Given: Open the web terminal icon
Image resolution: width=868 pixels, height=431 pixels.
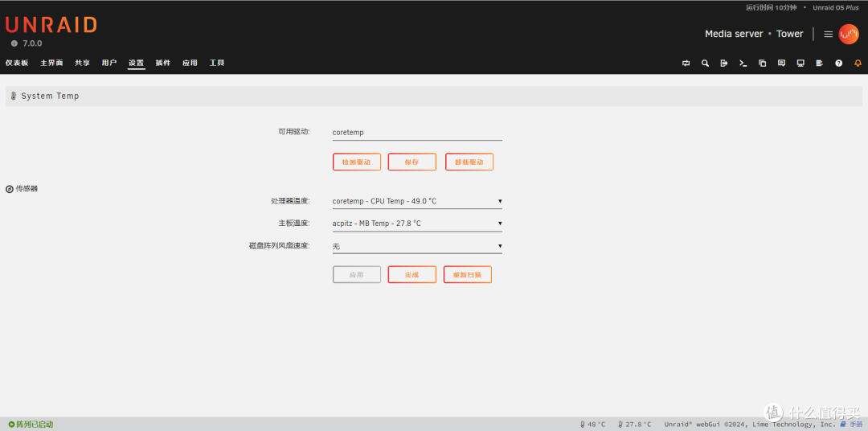Looking at the screenshot, I should 743,64.
